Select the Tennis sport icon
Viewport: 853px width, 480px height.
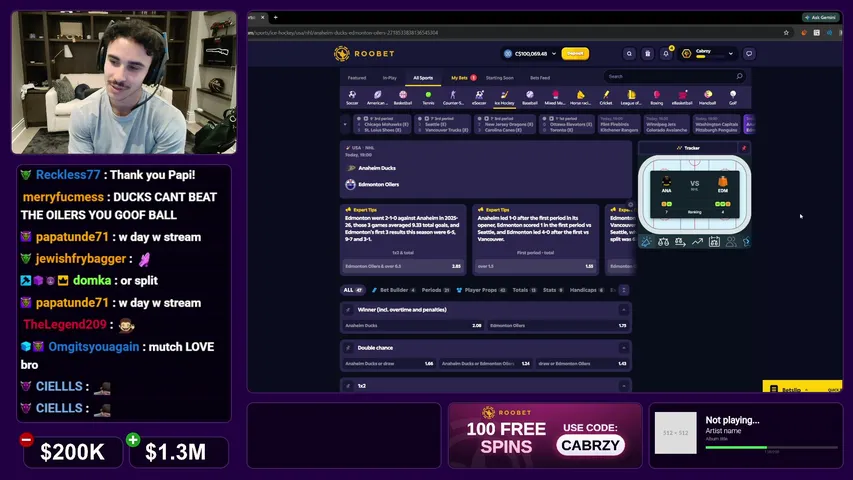(428, 97)
